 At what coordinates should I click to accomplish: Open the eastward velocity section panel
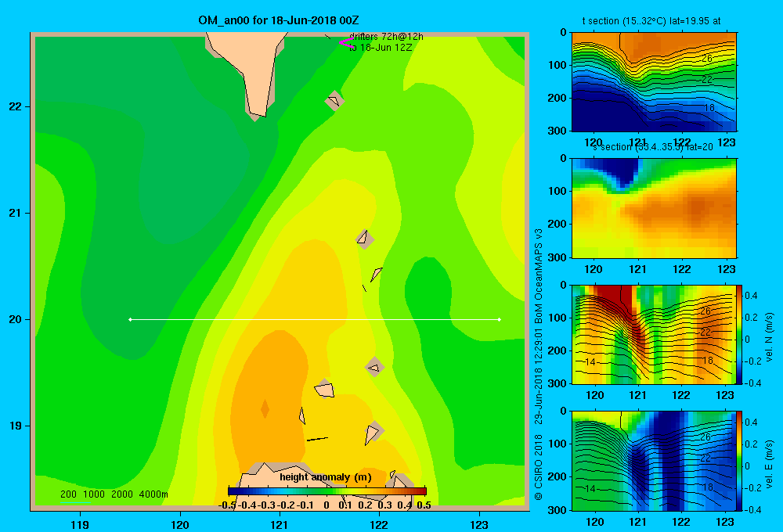pyautogui.click(x=654, y=460)
